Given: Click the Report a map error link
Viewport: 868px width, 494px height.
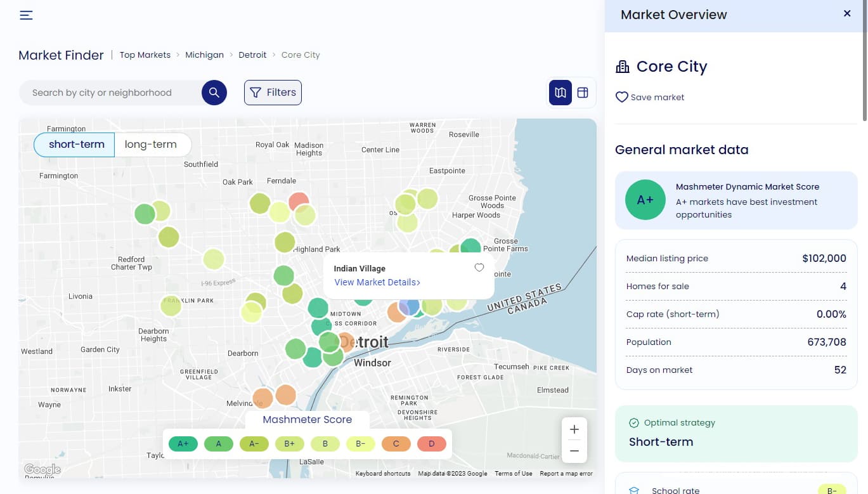Looking at the screenshot, I should point(566,473).
